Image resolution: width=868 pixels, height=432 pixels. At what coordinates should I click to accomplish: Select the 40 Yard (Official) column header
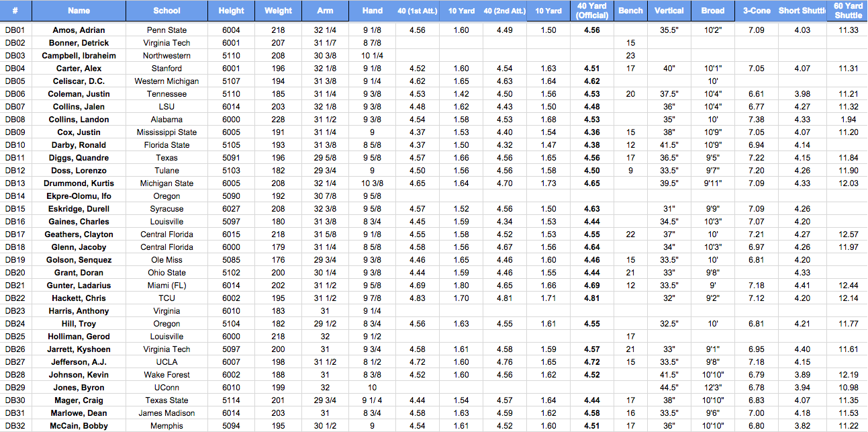592,11
